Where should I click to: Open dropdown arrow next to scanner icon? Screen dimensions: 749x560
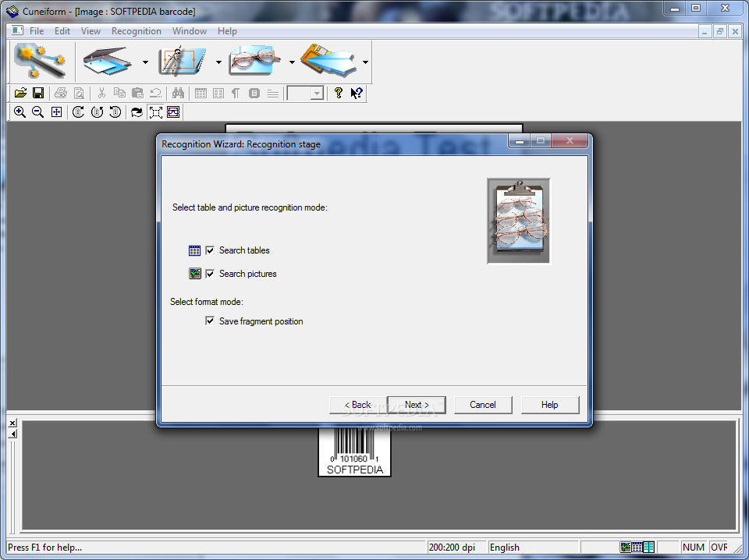pyautogui.click(x=145, y=62)
